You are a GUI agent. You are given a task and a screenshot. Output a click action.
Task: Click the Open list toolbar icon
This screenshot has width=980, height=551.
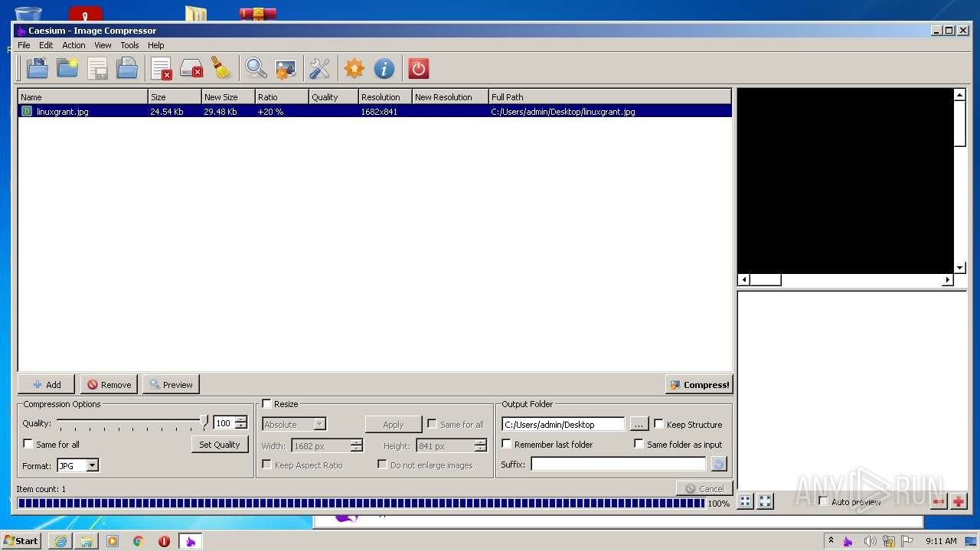pyautogui.click(x=127, y=69)
